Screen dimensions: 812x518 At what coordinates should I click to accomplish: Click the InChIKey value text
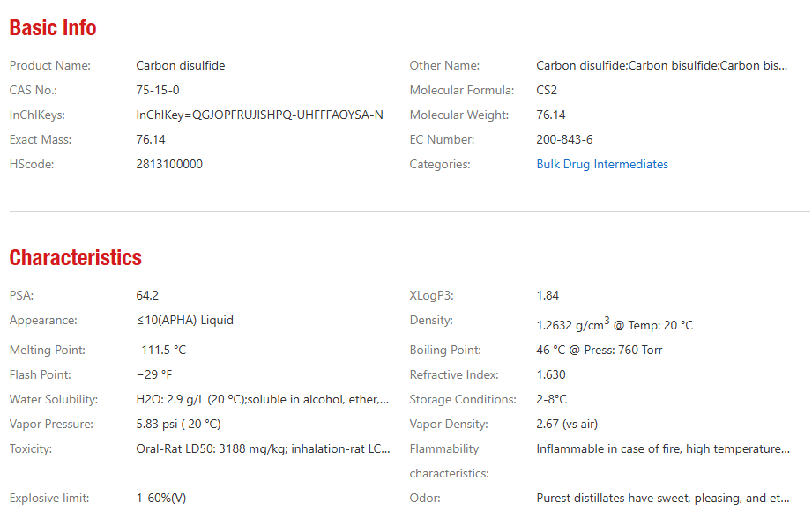click(x=259, y=115)
